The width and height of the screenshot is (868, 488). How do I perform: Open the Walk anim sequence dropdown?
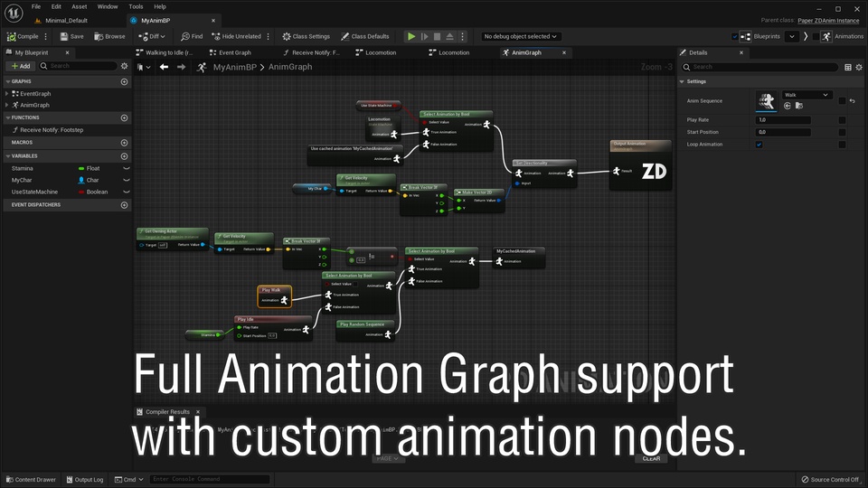tap(807, 95)
